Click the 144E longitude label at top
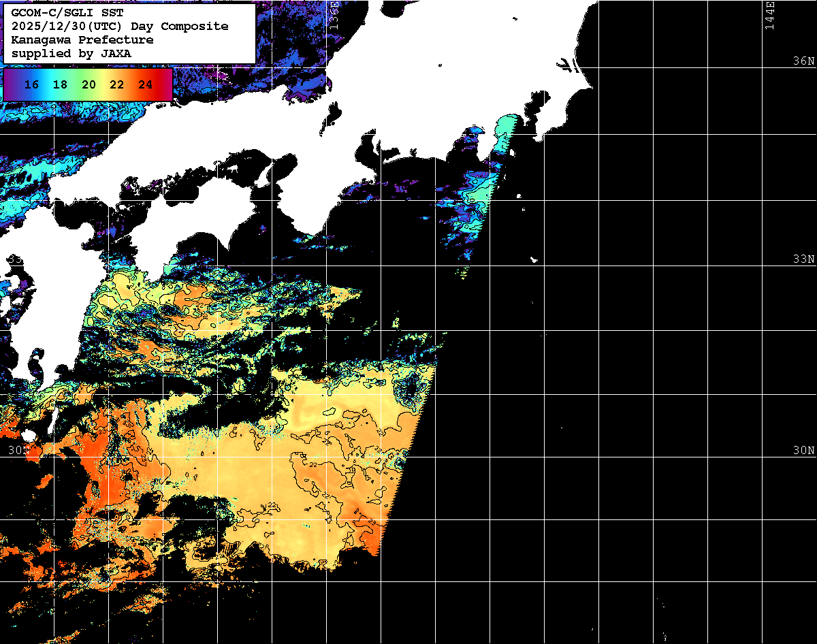Viewport: 817px width, 644px height. tap(769, 15)
